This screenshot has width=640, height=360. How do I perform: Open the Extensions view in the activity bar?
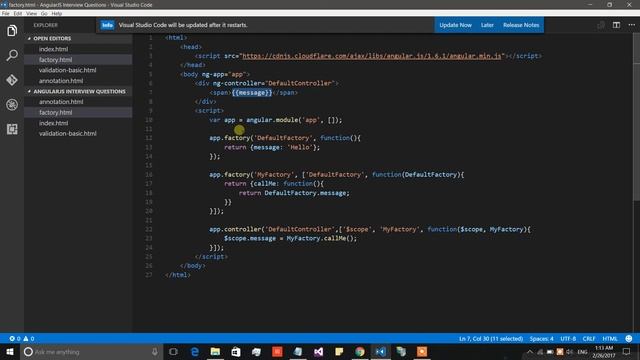point(12,129)
